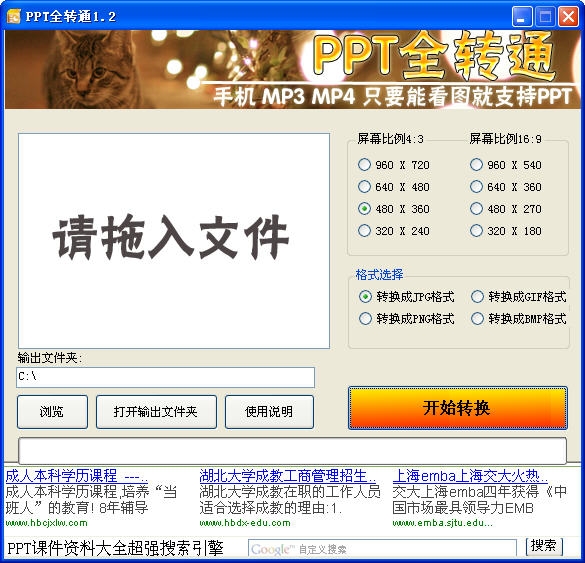Start conversion with 开始转换 button
The width and height of the screenshot is (585, 563).
pos(458,408)
